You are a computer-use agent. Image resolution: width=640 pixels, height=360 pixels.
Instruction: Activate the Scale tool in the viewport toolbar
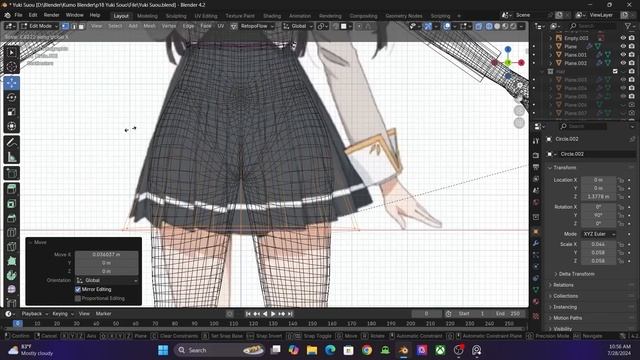coord(11,112)
